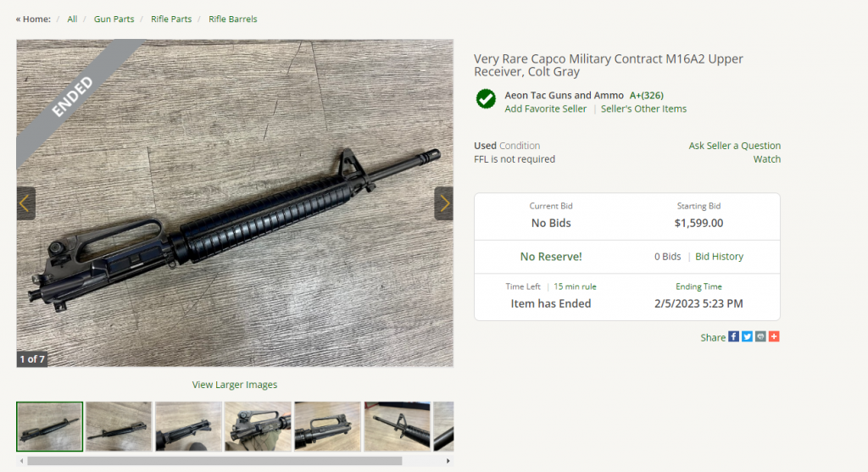Open the Bid History link

719,257
